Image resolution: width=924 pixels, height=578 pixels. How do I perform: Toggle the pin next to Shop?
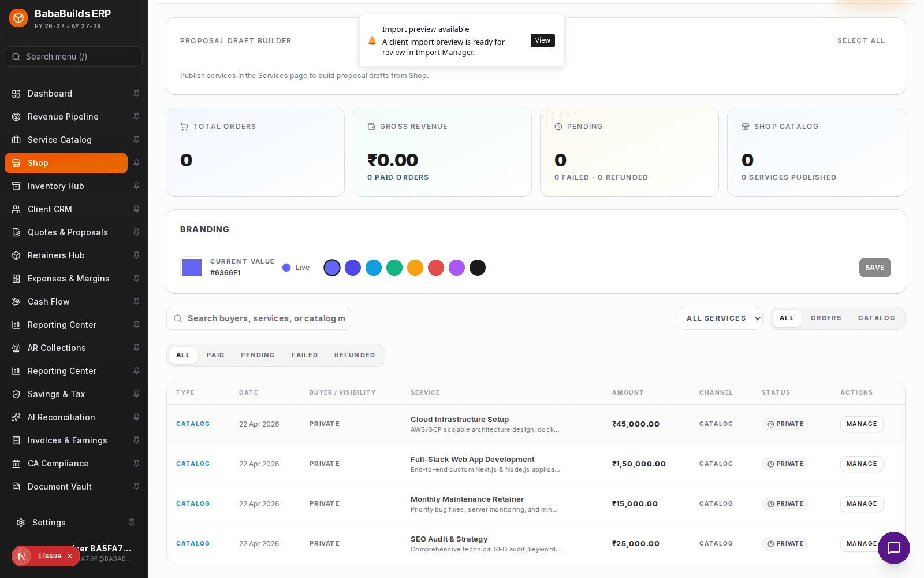point(136,163)
